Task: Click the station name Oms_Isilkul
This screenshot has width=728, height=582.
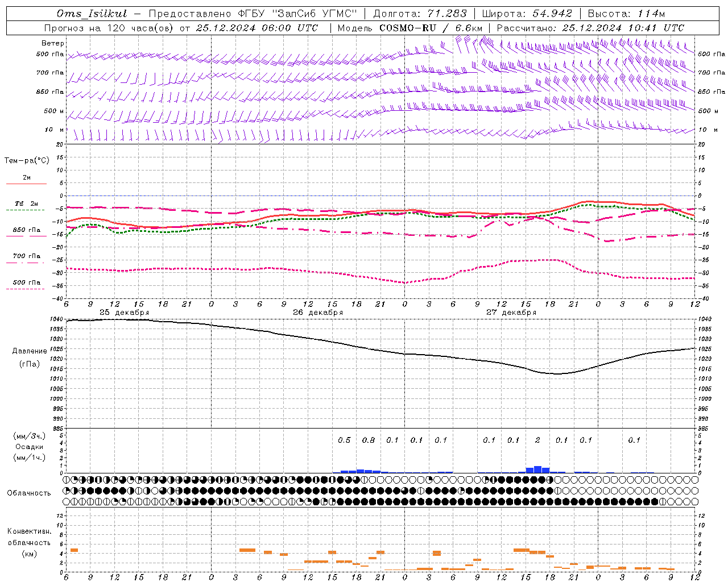Action: 92,14
